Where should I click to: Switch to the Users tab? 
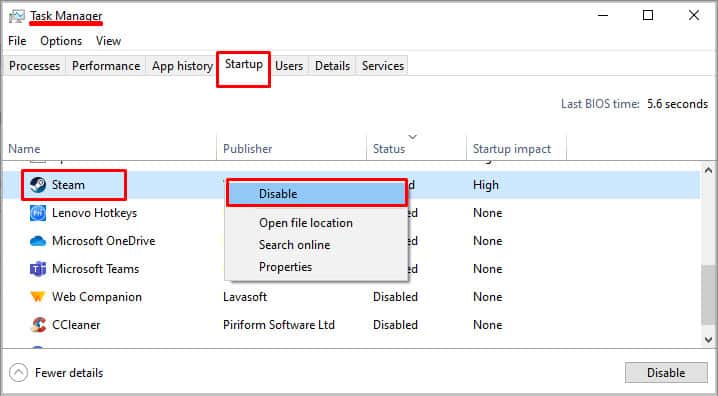click(x=289, y=66)
